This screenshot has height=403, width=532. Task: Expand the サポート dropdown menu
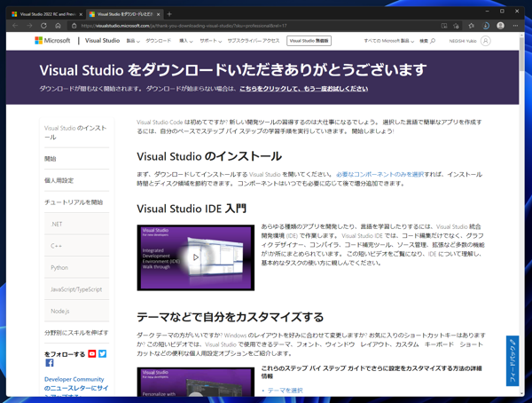coord(209,41)
